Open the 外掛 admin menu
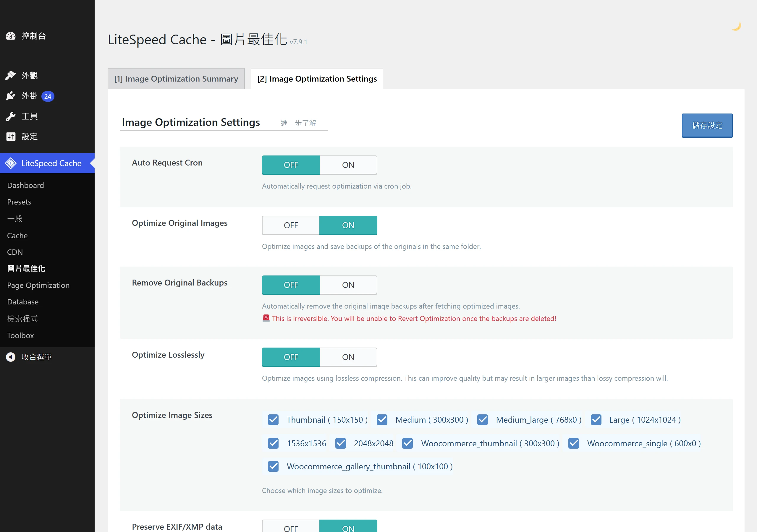Viewport: 757px width, 532px height. (47, 96)
